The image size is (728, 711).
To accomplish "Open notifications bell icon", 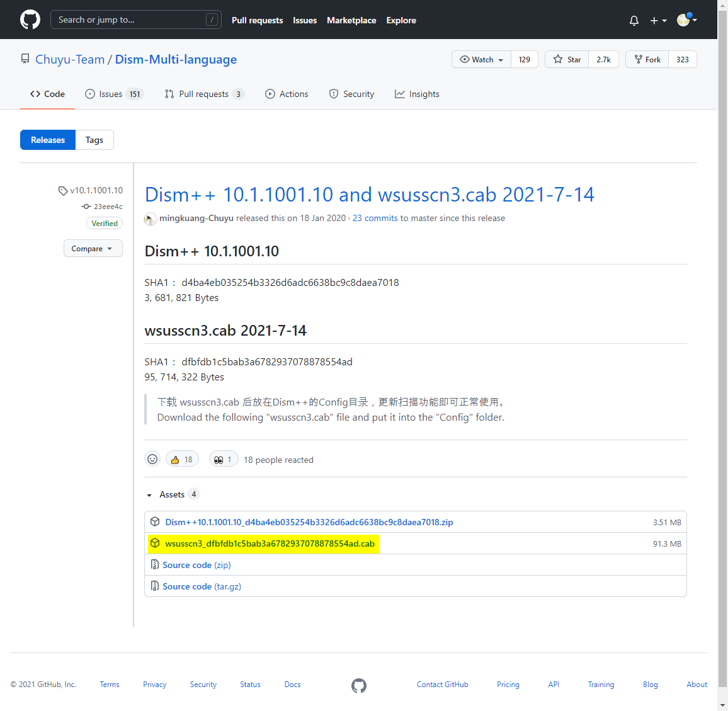I will pyautogui.click(x=634, y=20).
